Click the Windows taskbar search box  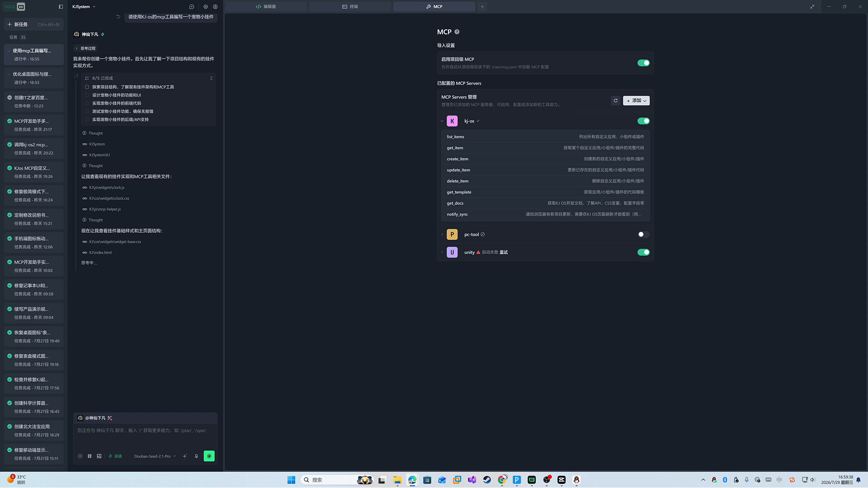click(x=337, y=480)
